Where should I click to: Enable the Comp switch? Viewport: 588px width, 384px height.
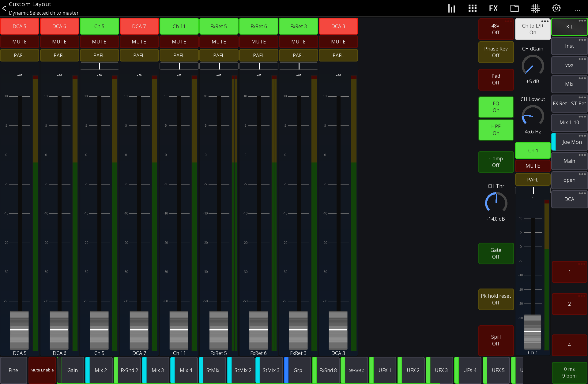pos(496,162)
